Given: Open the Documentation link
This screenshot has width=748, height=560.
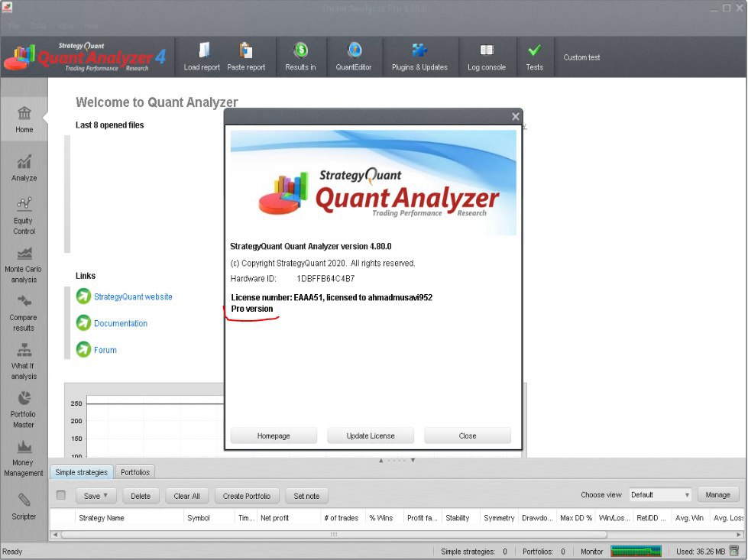Looking at the screenshot, I should pyautogui.click(x=121, y=323).
